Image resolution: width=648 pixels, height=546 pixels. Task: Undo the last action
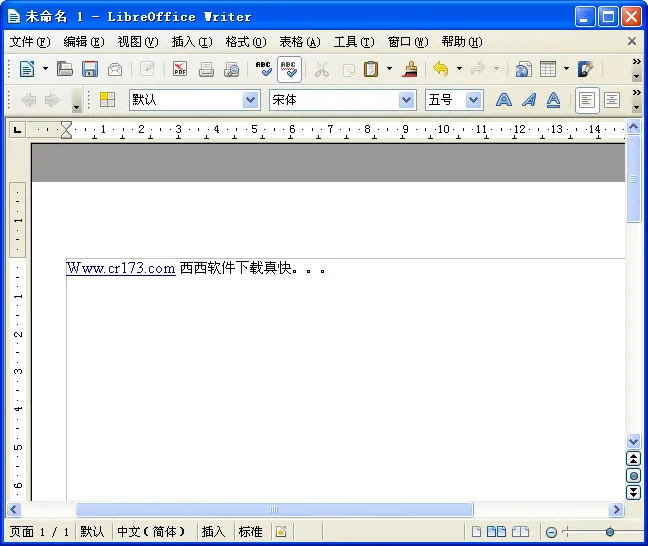(x=441, y=69)
